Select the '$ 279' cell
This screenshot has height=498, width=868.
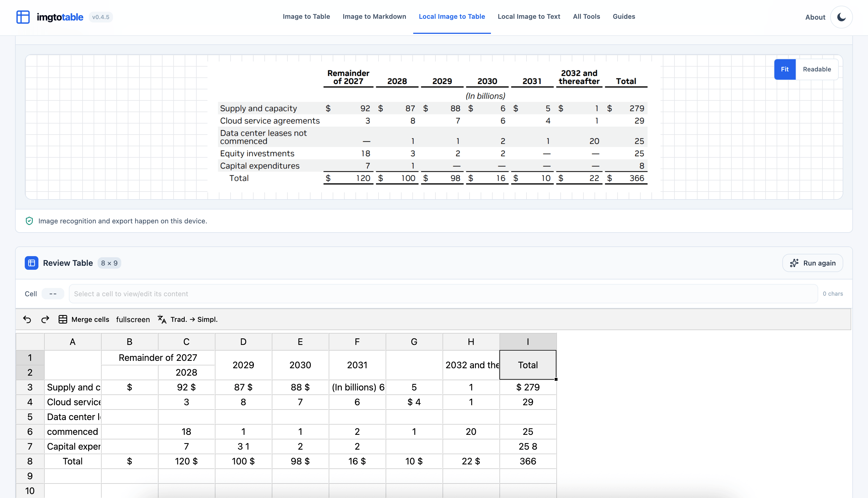pyautogui.click(x=528, y=387)
